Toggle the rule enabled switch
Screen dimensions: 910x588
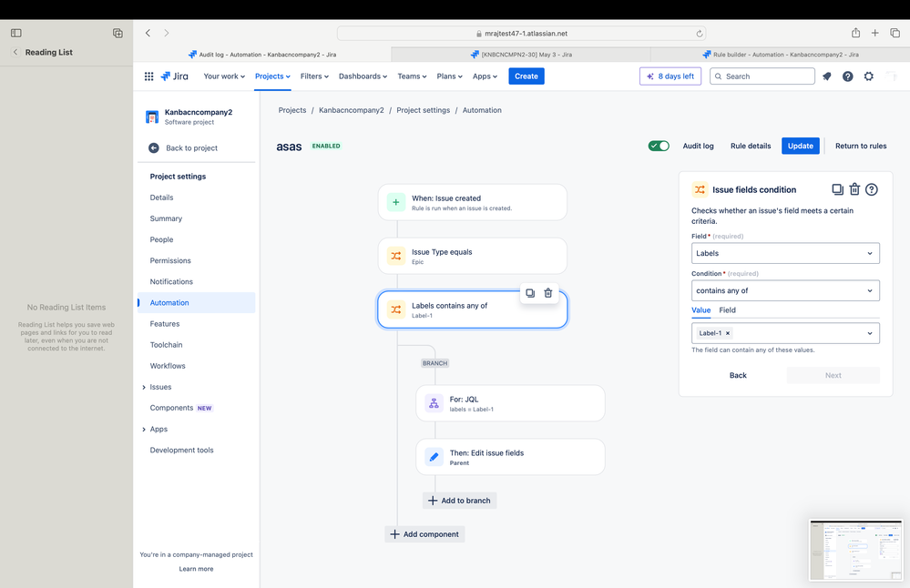[x=659, y=146]
